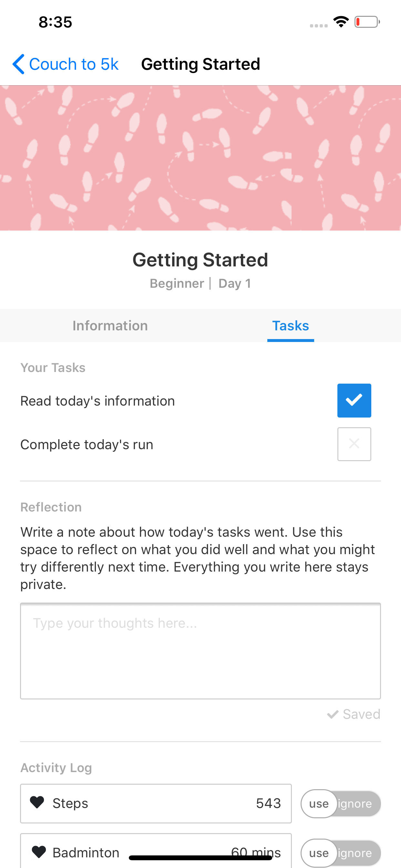Go back to Couch to 5k
This screenshot has width=401, height=868.
click(x=74, y=64)
